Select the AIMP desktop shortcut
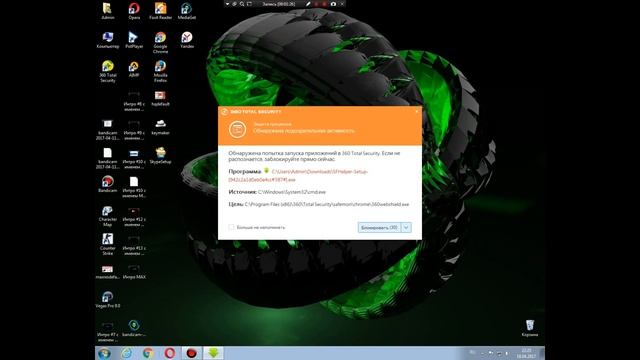The width and height of the screenshot is (640, 360). tap(134, 69)
